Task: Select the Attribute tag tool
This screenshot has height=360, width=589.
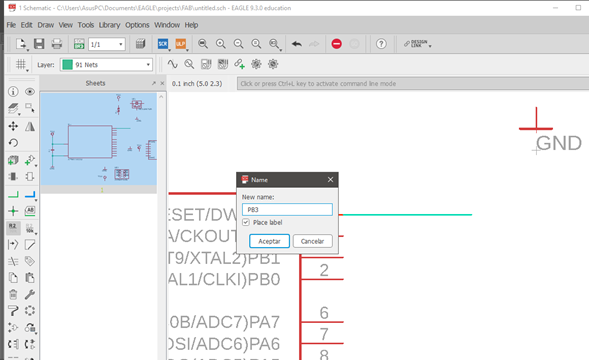Action: [x=30, y=261]
